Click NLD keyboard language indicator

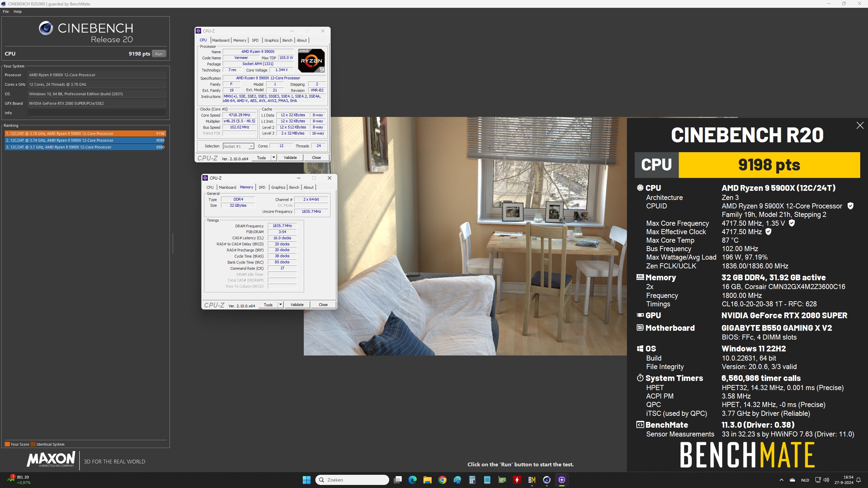pyautogui.click(x=805, y=480)
